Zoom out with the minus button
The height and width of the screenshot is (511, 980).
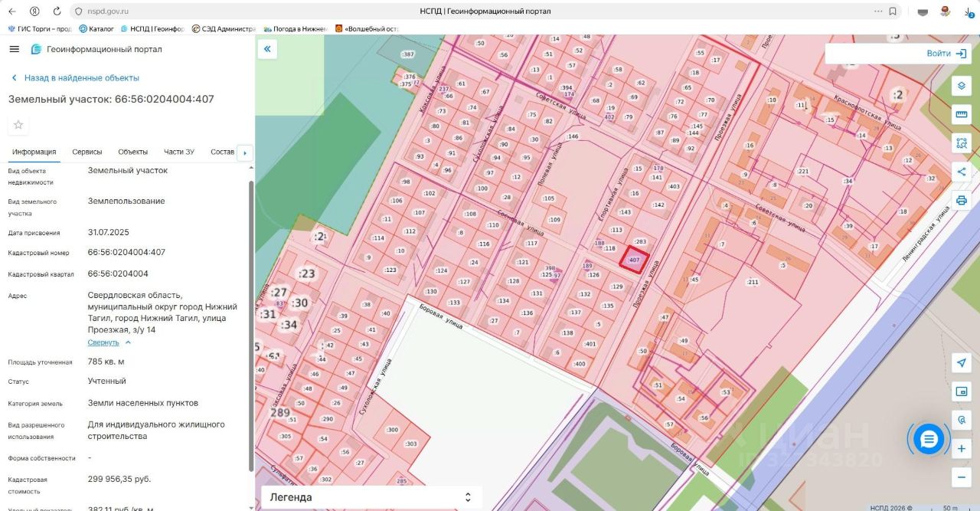point(962,477)
